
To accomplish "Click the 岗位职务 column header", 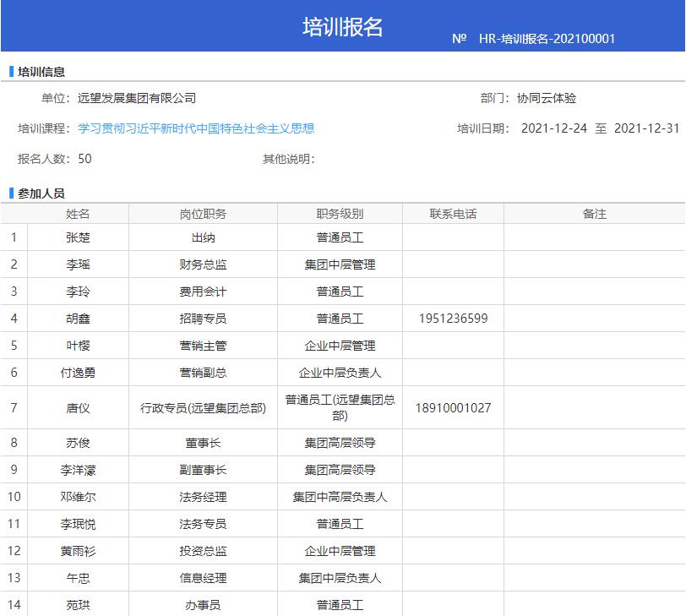I will point(203,214).
